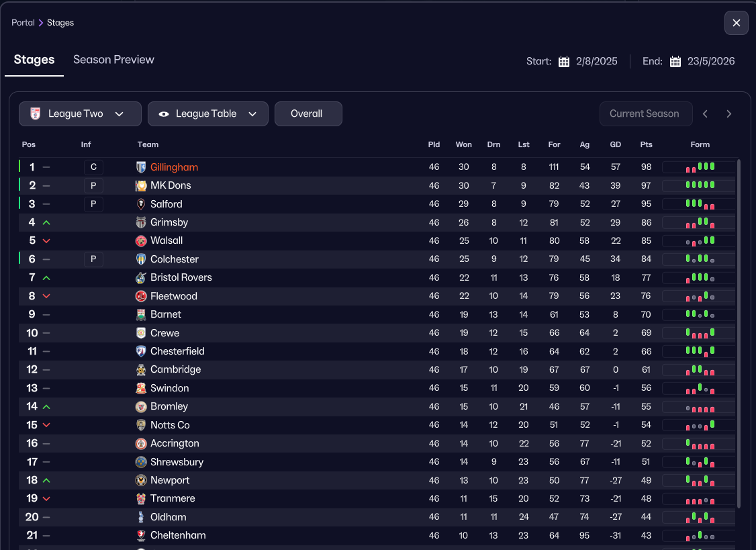756x550 pixels.
Task: Click the champion 'C' badge for Gillingham
Action: (x=93, y=167)
